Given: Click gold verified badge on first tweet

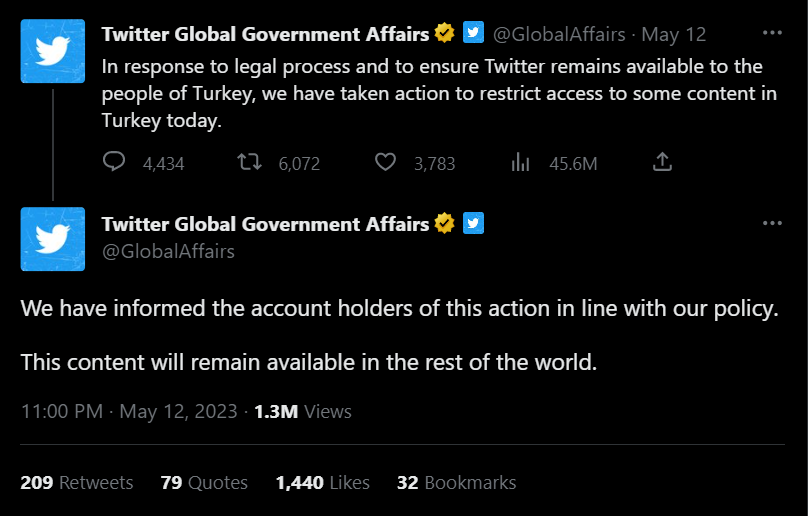Looking at the screenshot, I should click(x=445, y=34).
